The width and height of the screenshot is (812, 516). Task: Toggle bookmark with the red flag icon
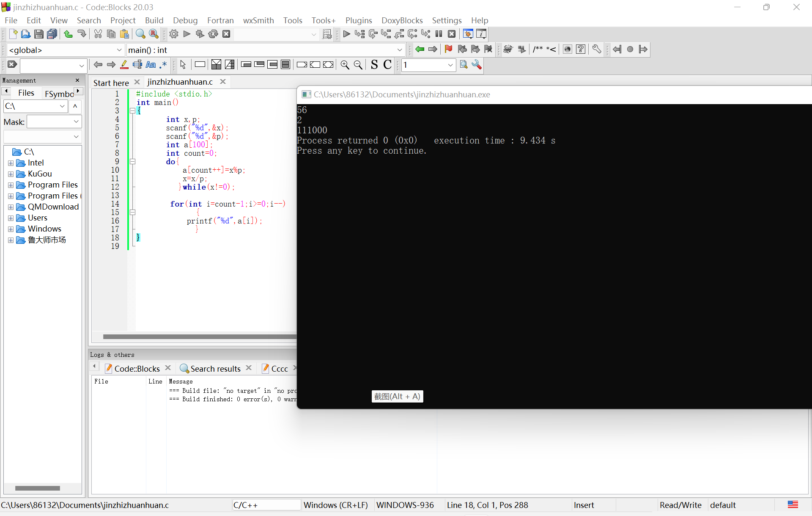[x=448, y=50]
